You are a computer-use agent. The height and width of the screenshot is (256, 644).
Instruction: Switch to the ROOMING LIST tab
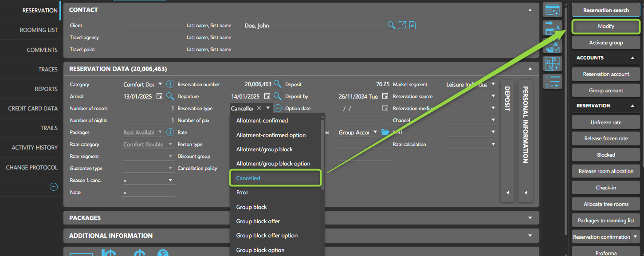tap(39, 30)
